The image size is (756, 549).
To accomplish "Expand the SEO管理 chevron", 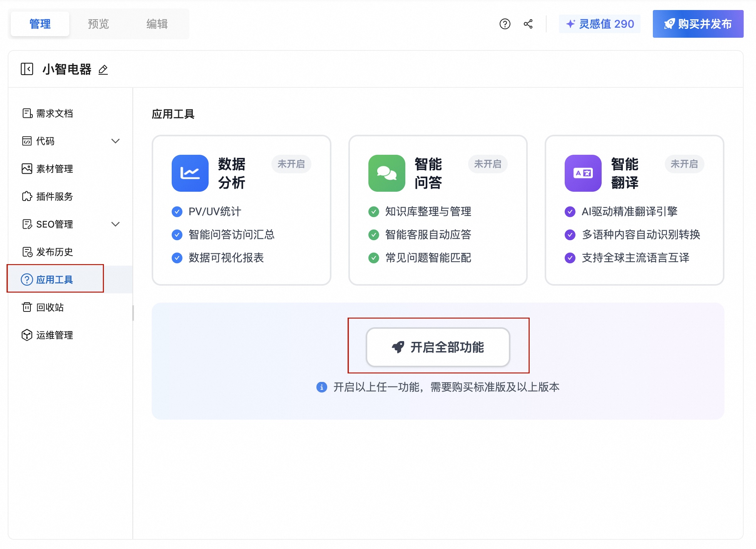I will (115, 224).
